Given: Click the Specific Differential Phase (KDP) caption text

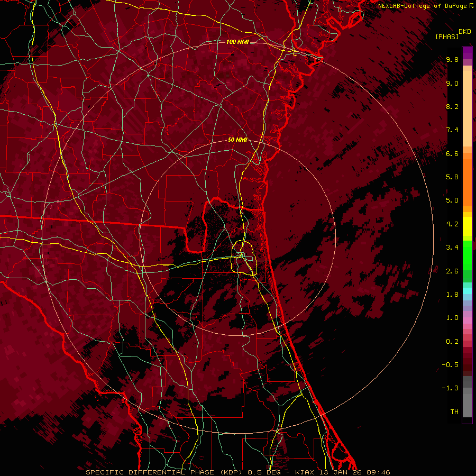Looking at the screenshot, I should (165, 472).
